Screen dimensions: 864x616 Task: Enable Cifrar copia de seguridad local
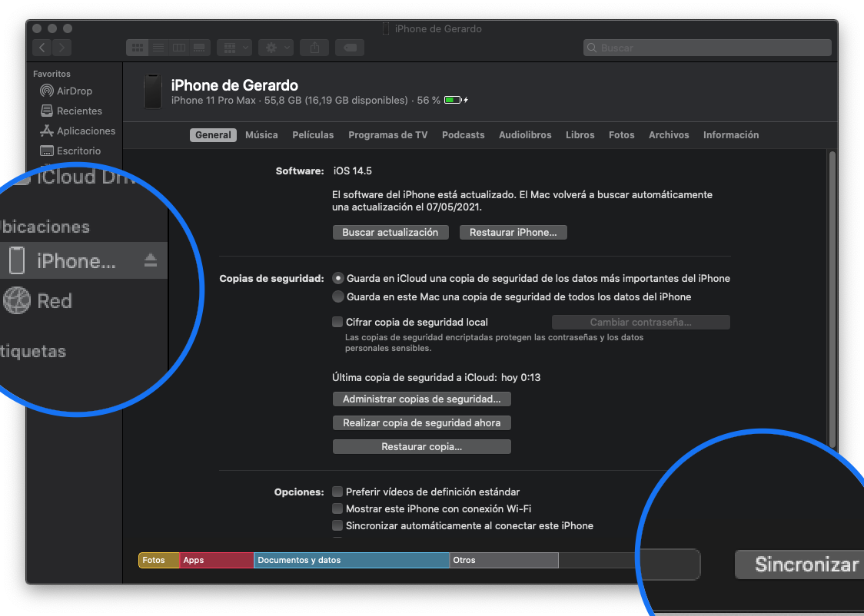click(337, 322)
